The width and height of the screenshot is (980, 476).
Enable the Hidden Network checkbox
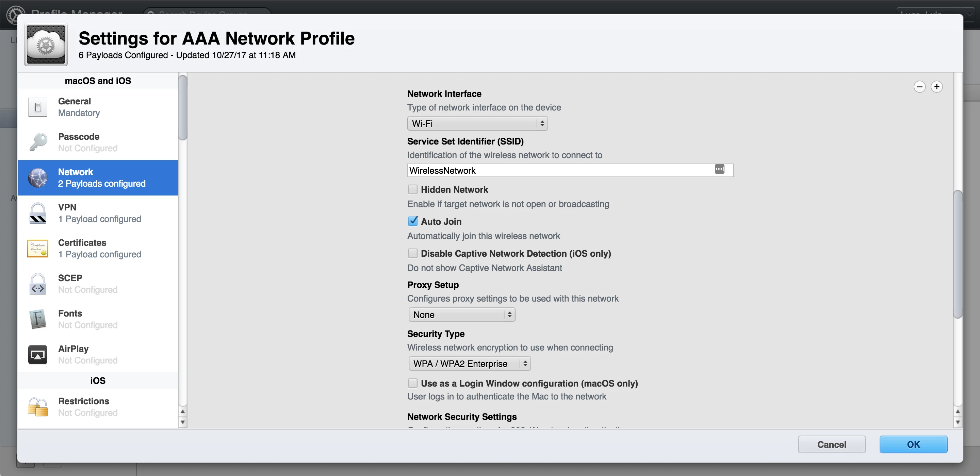coord(412,189)
